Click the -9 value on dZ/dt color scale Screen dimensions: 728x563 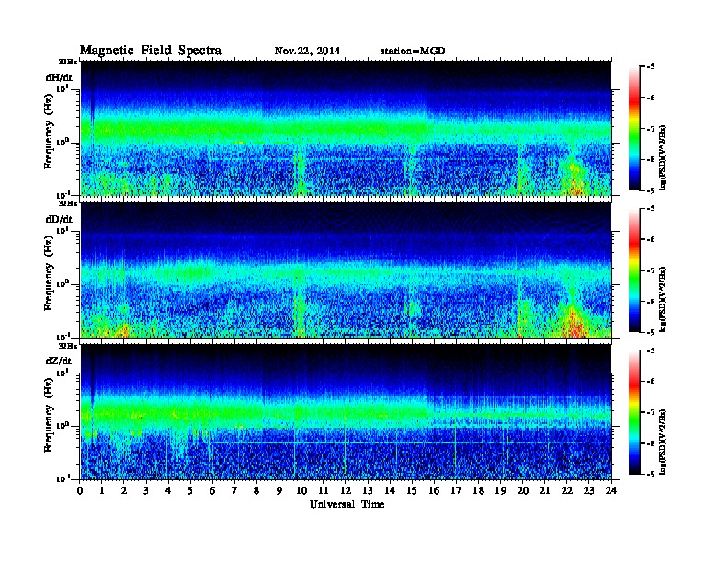point(651,474)
